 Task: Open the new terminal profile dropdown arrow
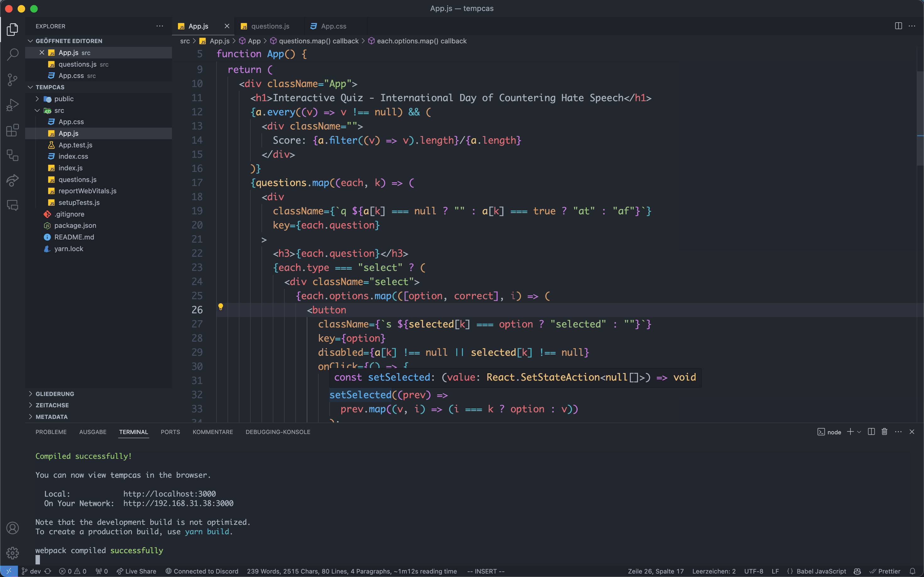click(x=859, y=432)
